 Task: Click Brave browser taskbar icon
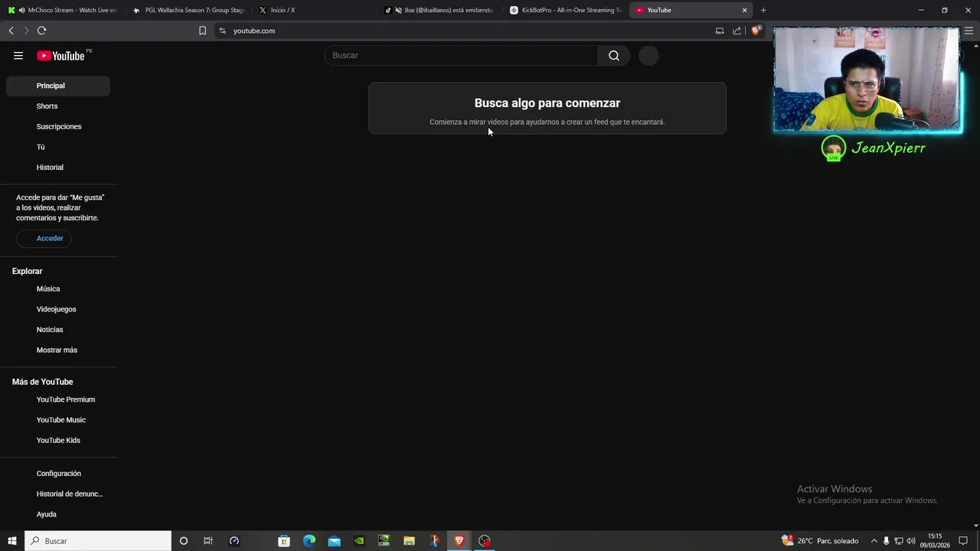459,541
